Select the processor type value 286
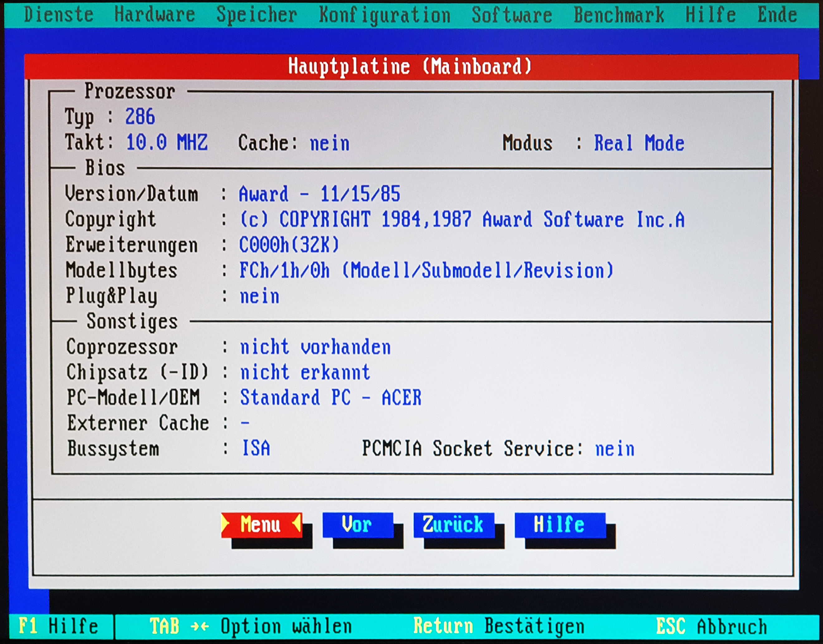 (140, 117)
